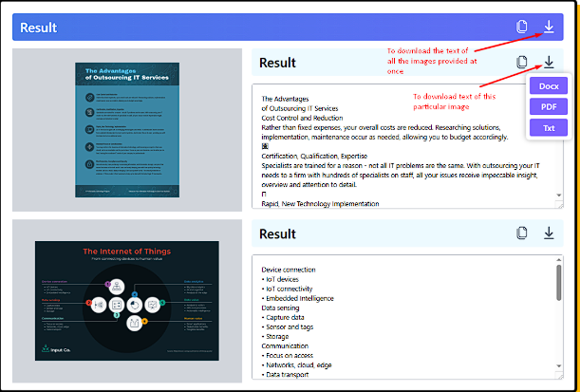Click the '• Storage' line
The width and height of the screenshot is (580, 392).
(275, 337)
